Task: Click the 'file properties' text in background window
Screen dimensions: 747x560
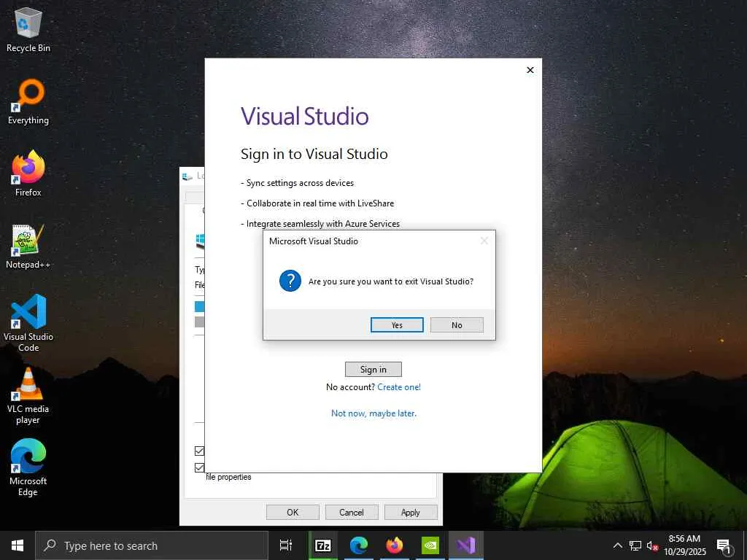Action: [x=228, y=477]
